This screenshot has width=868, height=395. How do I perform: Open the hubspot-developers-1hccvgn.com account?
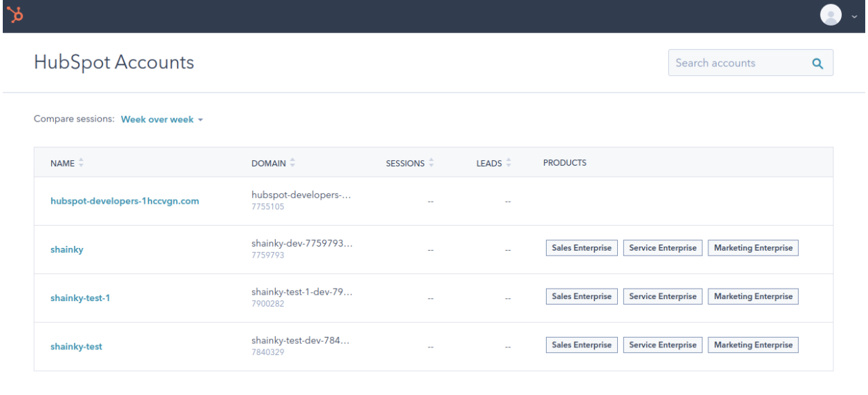pos(125,202)
